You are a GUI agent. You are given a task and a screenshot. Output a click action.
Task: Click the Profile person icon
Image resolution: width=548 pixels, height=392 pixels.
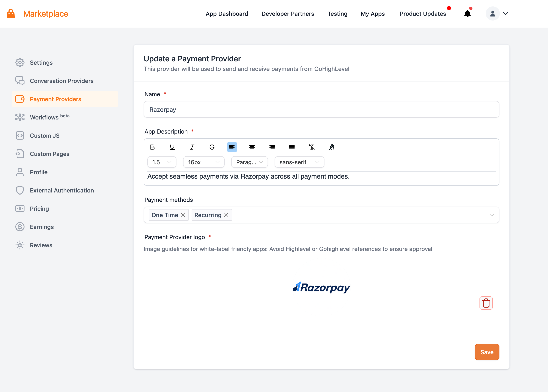pyautogui.click(x=20, y=172)
